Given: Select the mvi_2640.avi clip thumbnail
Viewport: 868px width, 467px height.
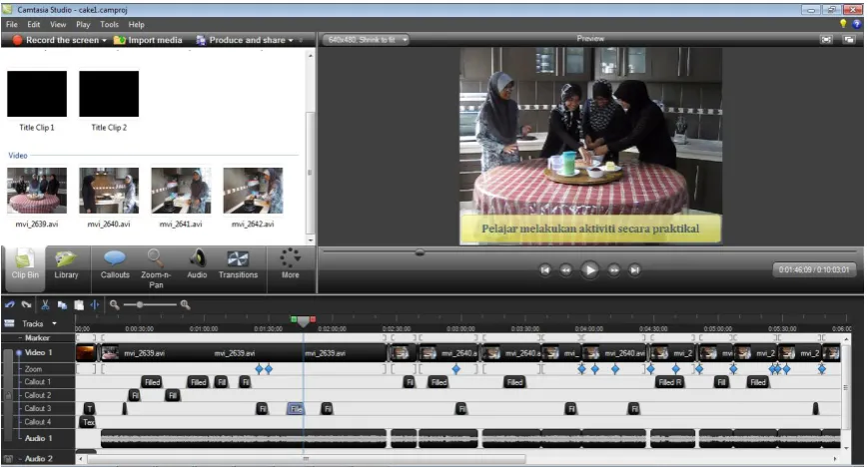Looking at the screenshot, I should [x=109, y=191].
